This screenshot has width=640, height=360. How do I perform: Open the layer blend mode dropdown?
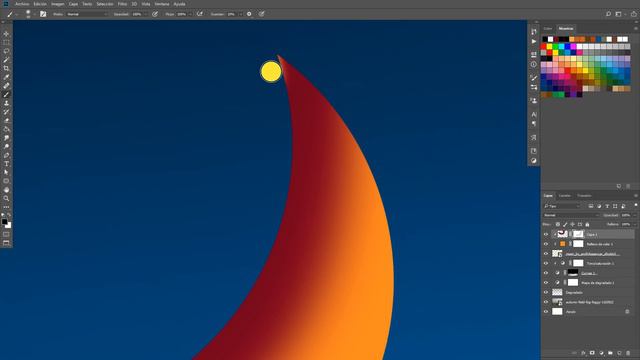coord(571,215)
